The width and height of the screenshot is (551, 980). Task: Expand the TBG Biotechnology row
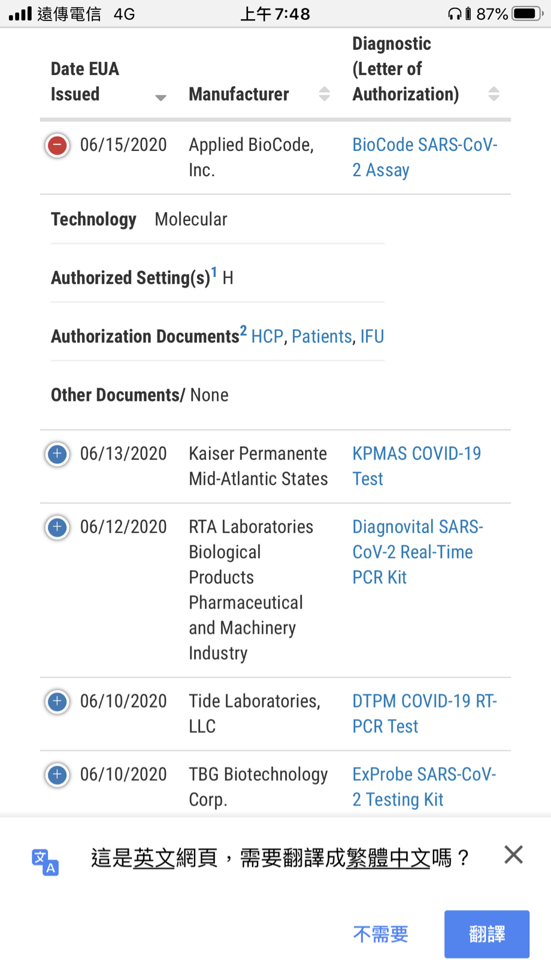pyautogui.click(x=57, y=775)
